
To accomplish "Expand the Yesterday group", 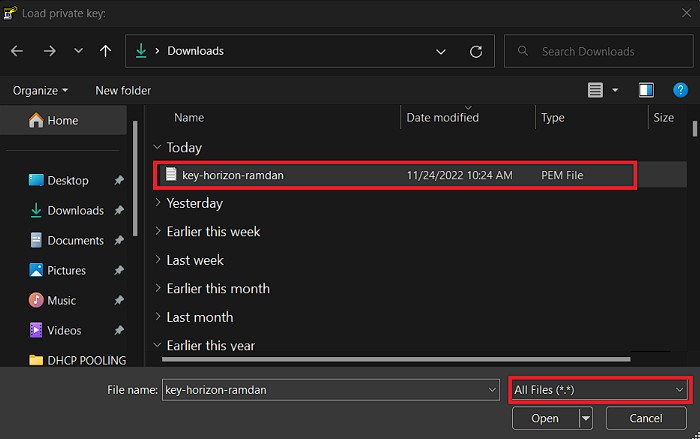I will click(x=158, y=203).
